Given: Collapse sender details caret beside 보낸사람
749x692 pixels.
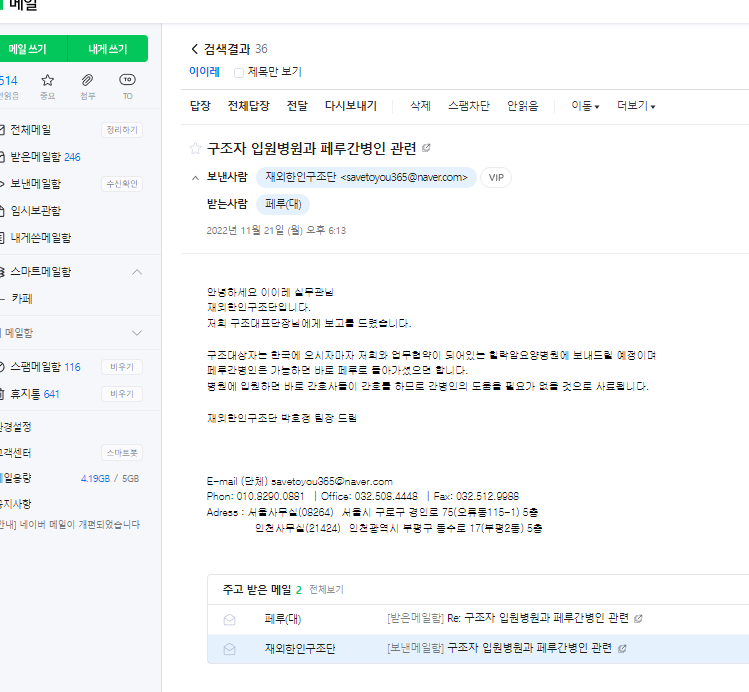Looking at the screenshot, I should pyautogui.click(x=195, y=178).
